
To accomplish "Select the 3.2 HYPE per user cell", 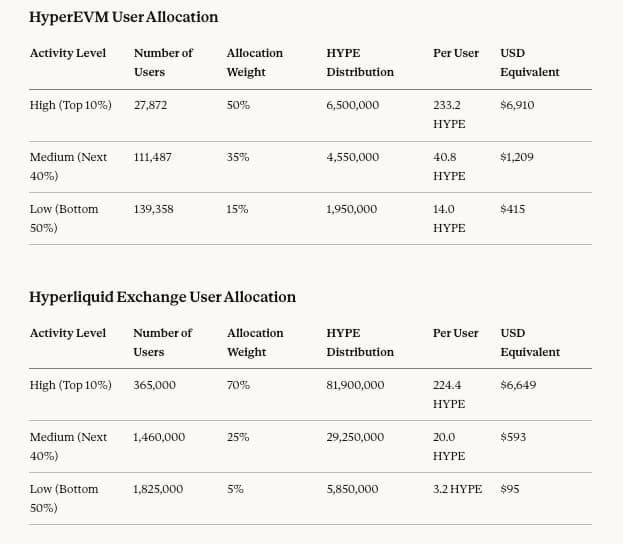I will click(x=457, y=489).
